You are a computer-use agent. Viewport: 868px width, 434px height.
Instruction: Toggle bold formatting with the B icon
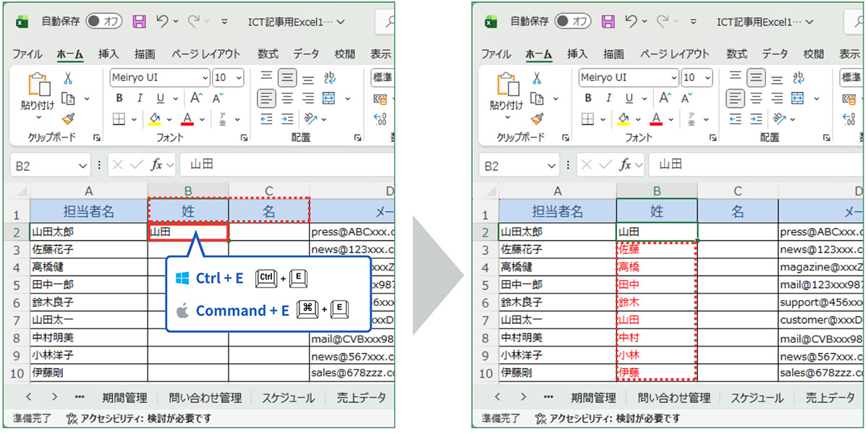119,98
